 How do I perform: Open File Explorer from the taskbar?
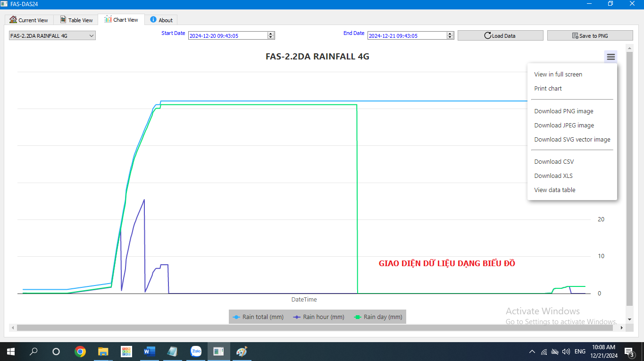103,352
